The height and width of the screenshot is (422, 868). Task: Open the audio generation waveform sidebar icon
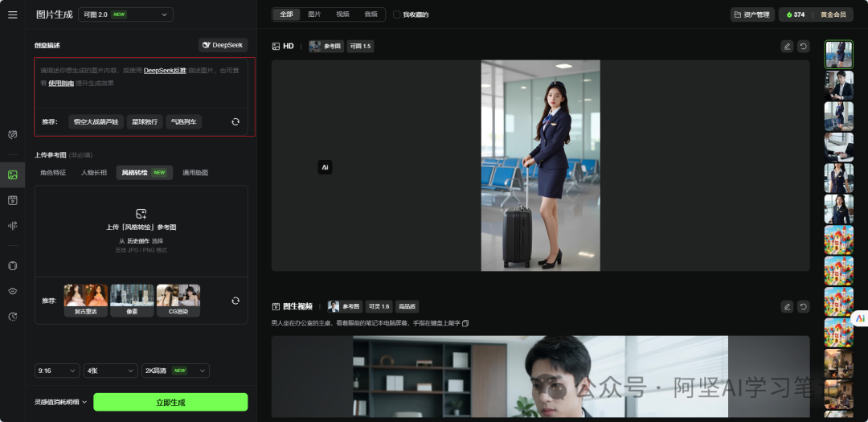click(x=12, y=225)
